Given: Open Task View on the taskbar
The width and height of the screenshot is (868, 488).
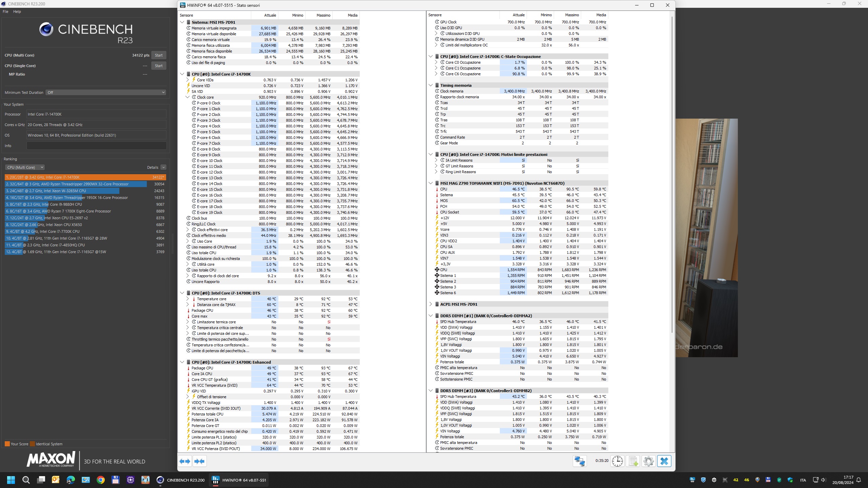Looking at the screenshot, I should (x=41, y=480).
